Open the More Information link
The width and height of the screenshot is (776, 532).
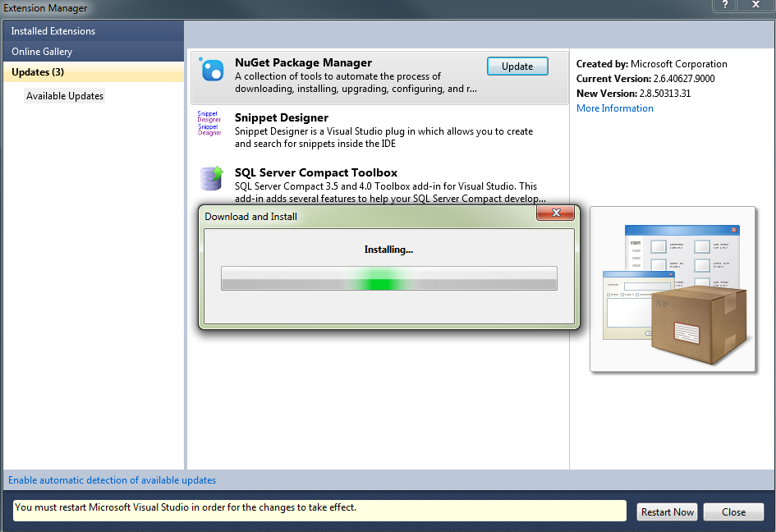(x=615, y=108)
